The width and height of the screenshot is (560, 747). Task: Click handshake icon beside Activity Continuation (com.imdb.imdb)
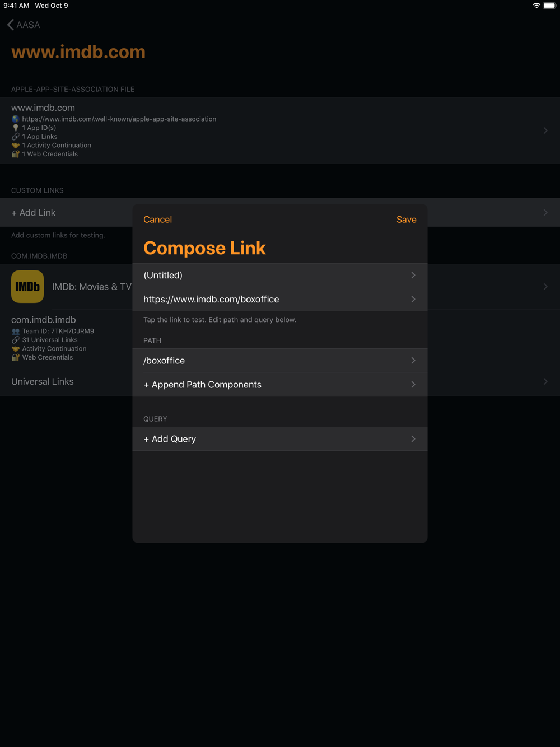pos(16,349)
